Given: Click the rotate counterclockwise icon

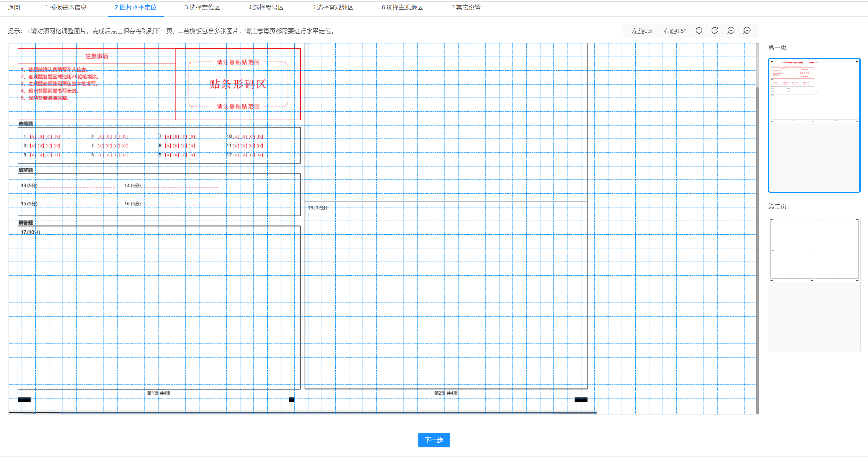Looking at the screenshot, I should tap(699, 31).
